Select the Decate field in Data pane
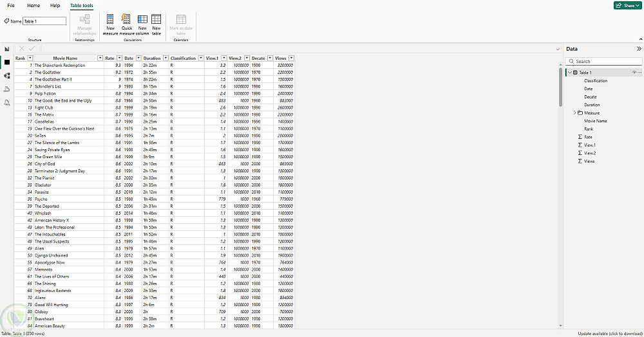Viewport: 644px width, 337px height. click(x=590, y=96)
